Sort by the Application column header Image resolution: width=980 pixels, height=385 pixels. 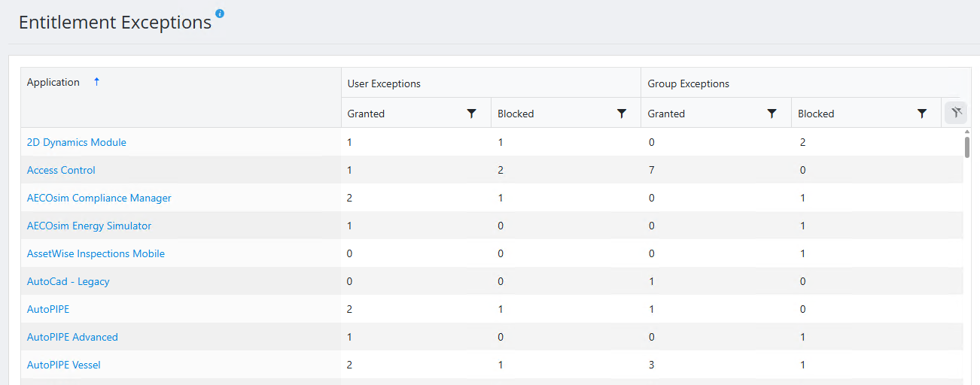click(x=53, y=82)
